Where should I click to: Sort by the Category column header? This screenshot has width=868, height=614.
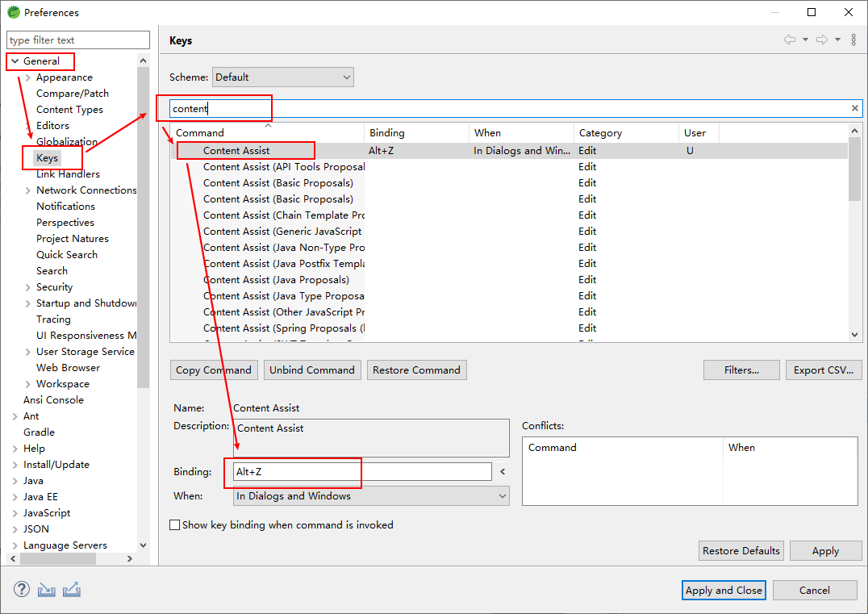pos(626,133)
